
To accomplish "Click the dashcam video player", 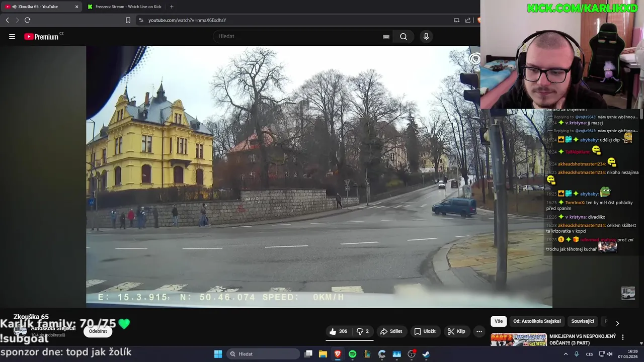I will (319, 176).
